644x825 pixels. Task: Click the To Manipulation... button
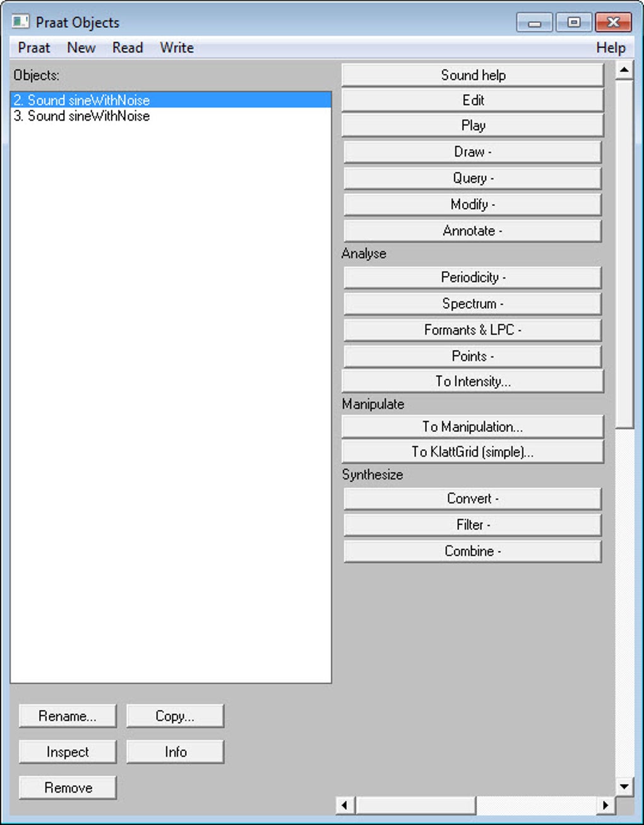[x=473, y=427]
